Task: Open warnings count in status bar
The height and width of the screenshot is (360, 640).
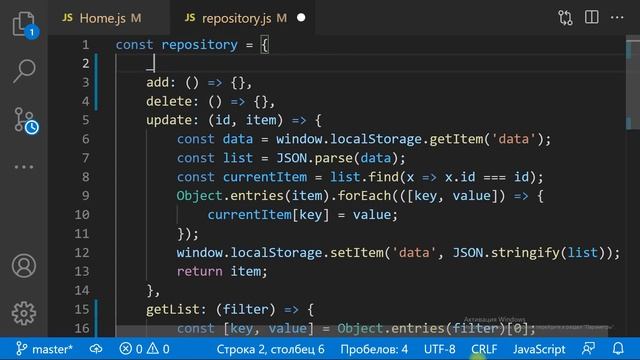Action: click(x=158, y=349)
